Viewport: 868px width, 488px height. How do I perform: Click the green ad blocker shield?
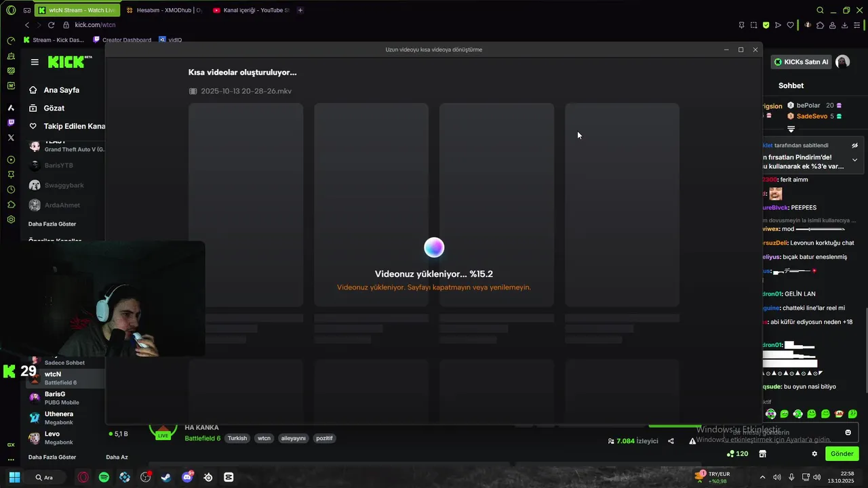pos(766,25)
